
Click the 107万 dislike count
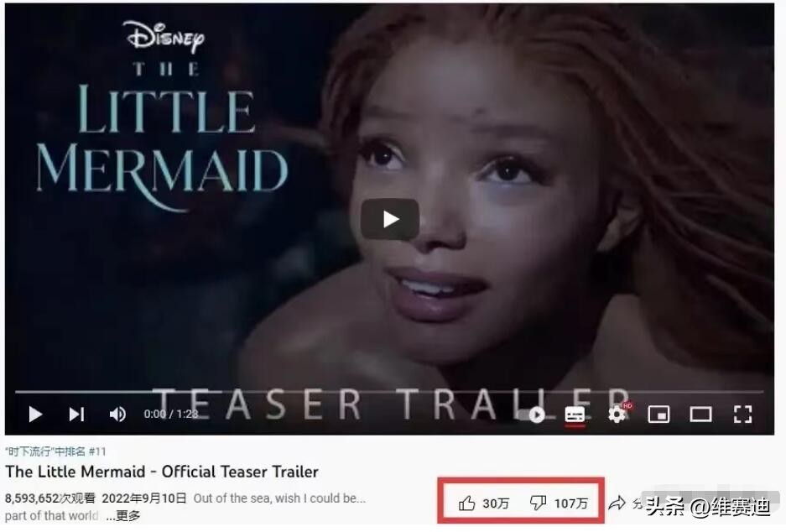(x=571, y=503)
